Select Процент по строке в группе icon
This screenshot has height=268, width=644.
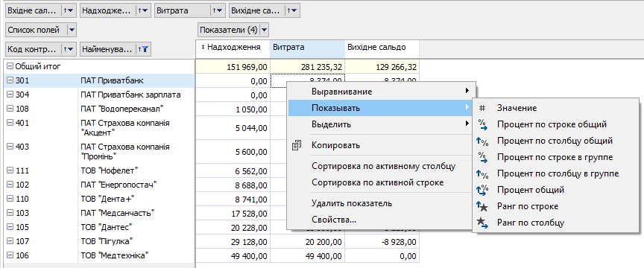[484, 157]
